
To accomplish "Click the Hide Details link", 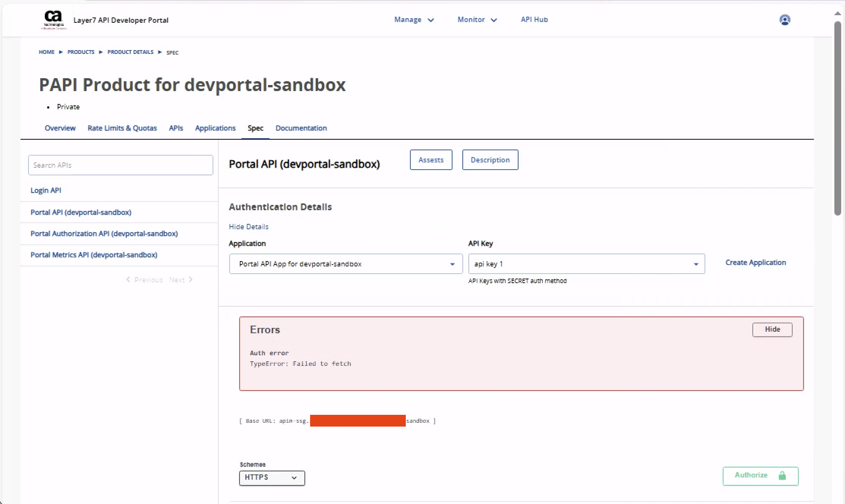I will click(x=249, y=227).
